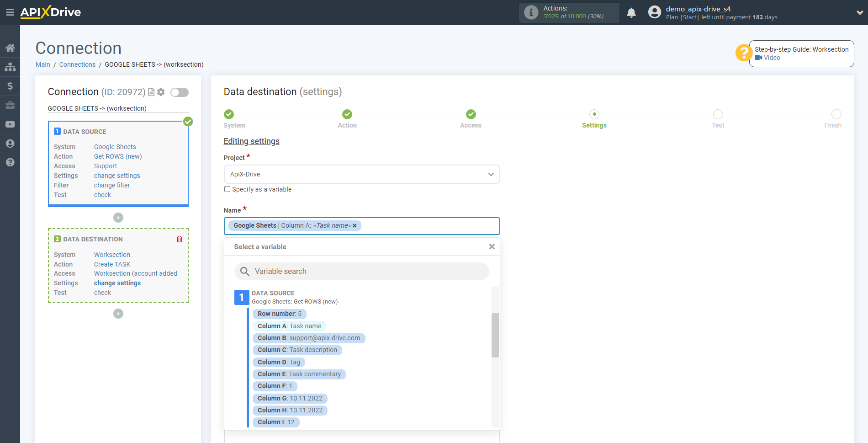This screenshot has height=443, width=868.
Task: Open video tutorials sidebar icon
Action: [x=10, y=124]
